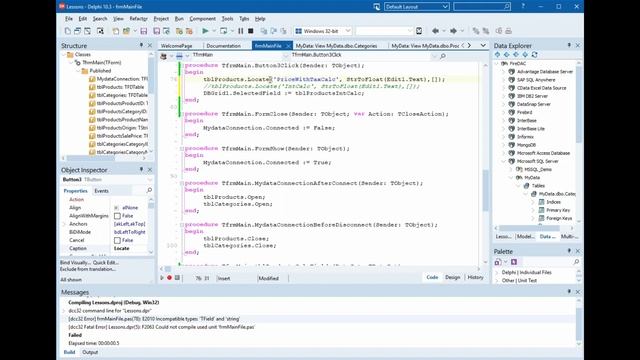Select the Anchors property row
This screenshot has width=640, height=360.
[x=105, y=224]
